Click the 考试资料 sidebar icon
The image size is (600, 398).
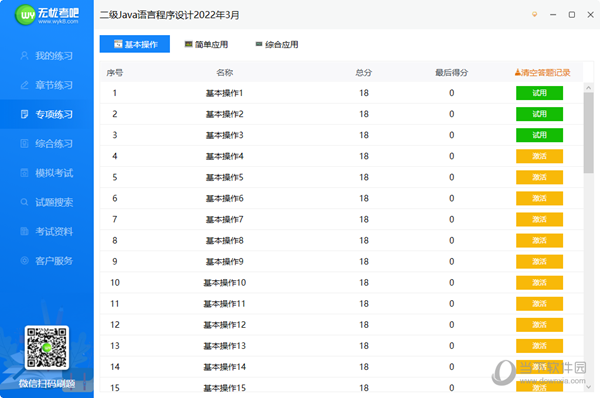click(x=24, y=232)
